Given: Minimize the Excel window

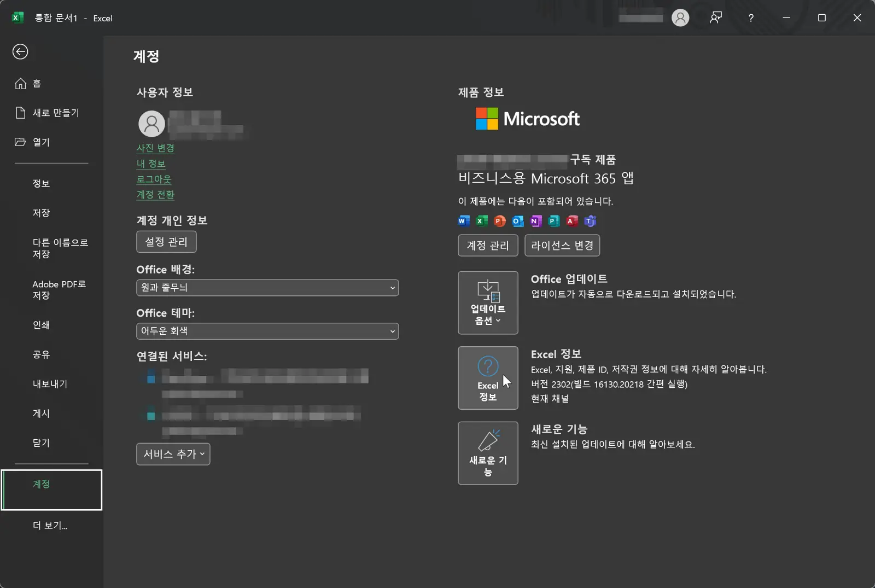Looking at the screenshot, I should 786,18.
